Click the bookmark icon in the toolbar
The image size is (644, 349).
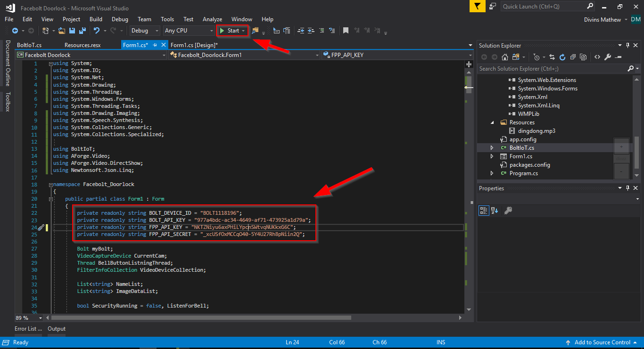[346, 31]
